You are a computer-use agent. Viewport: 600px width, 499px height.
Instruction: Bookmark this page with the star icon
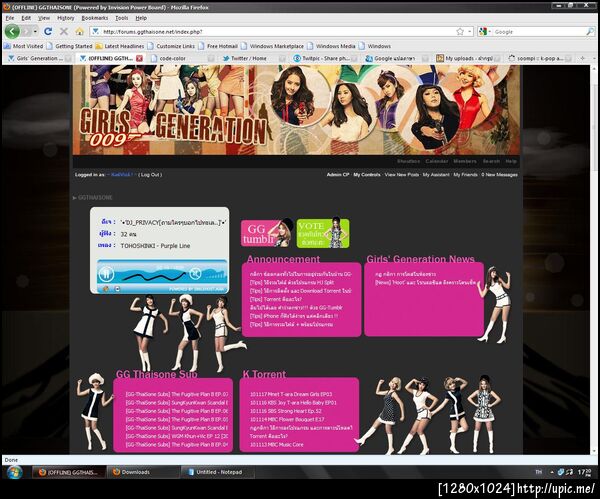(x=460, y=32)
